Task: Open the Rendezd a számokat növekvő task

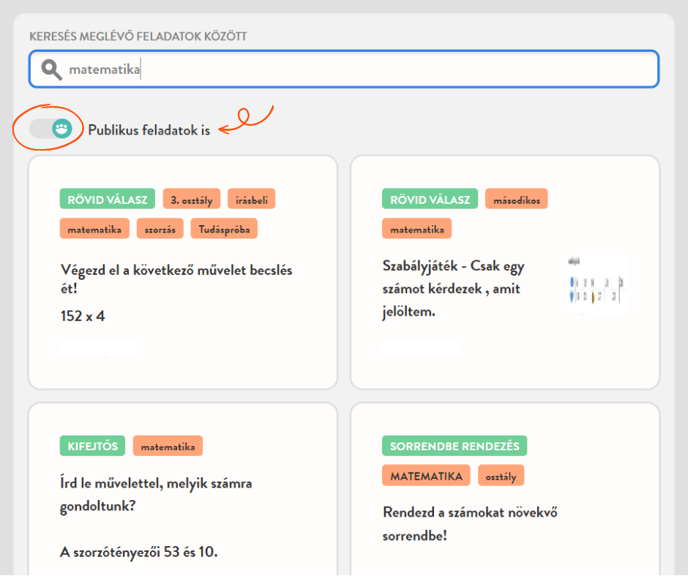Action: click(470, 523)
